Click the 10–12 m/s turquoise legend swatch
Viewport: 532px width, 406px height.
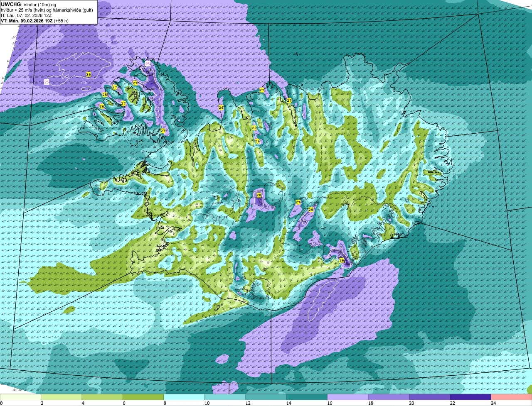click(225, 397)
